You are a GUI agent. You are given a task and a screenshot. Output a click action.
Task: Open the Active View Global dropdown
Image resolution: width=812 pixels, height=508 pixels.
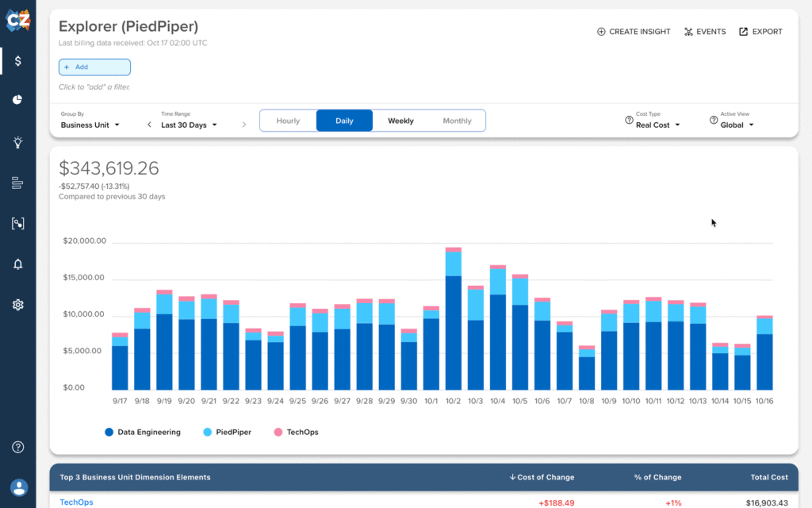tap(737, 125)
